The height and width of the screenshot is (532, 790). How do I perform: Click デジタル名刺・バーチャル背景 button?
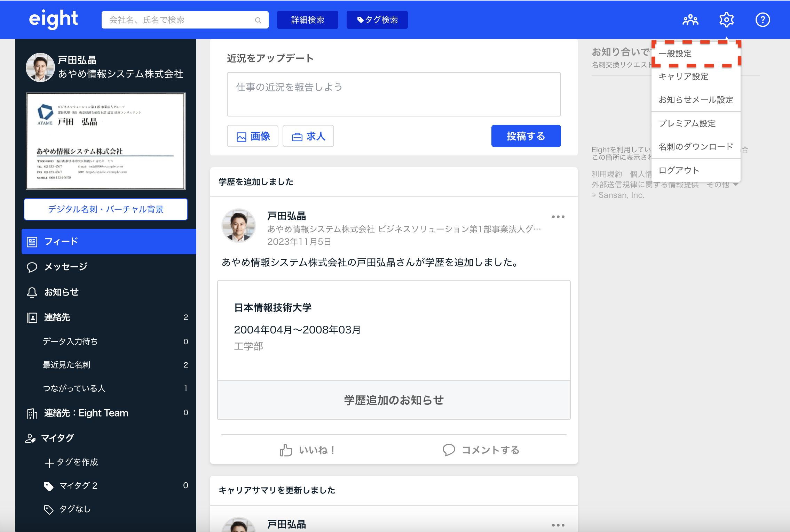pos(106,209)
